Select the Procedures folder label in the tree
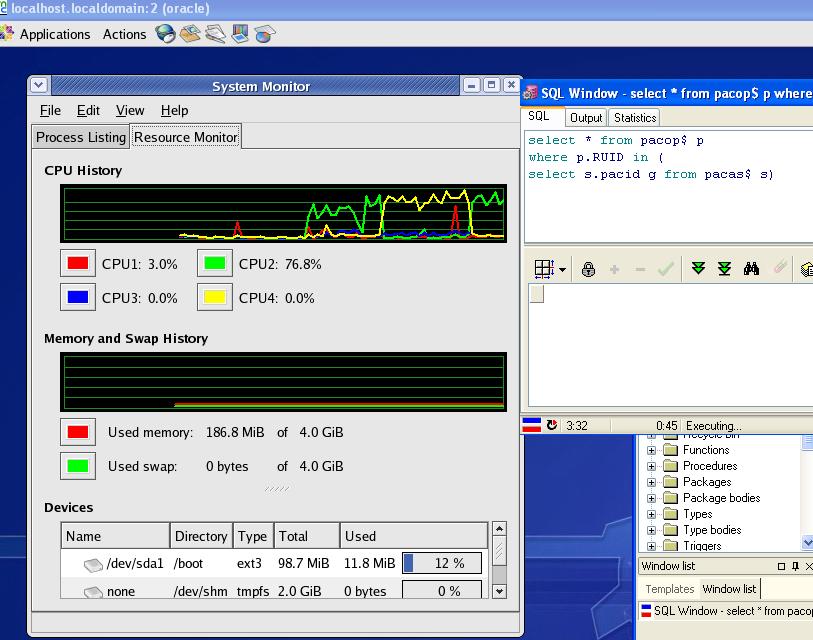Viewport: 813px width, 640px height. pos(710,466)
